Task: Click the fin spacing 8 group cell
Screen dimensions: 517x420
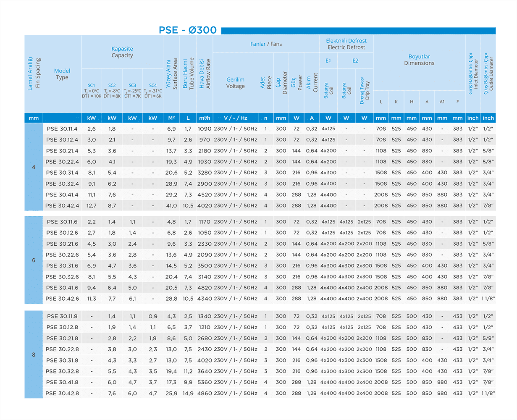Action: (34, 354)
